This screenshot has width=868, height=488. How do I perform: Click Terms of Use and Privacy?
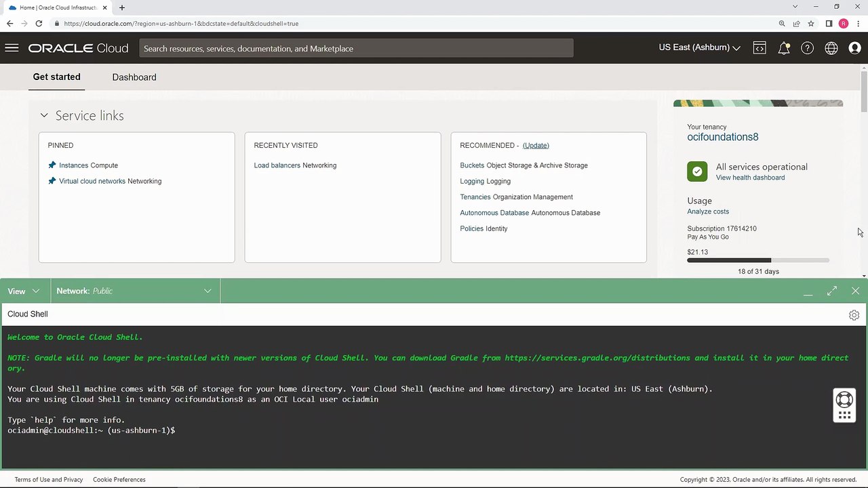click(49, 480)
